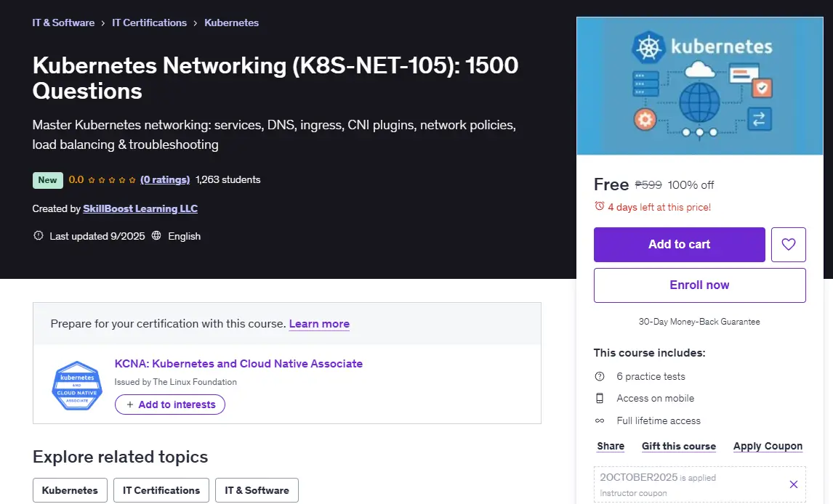Click the KCNA certification badge icon
The image size is (833, 504).
[x=77, y=386]
